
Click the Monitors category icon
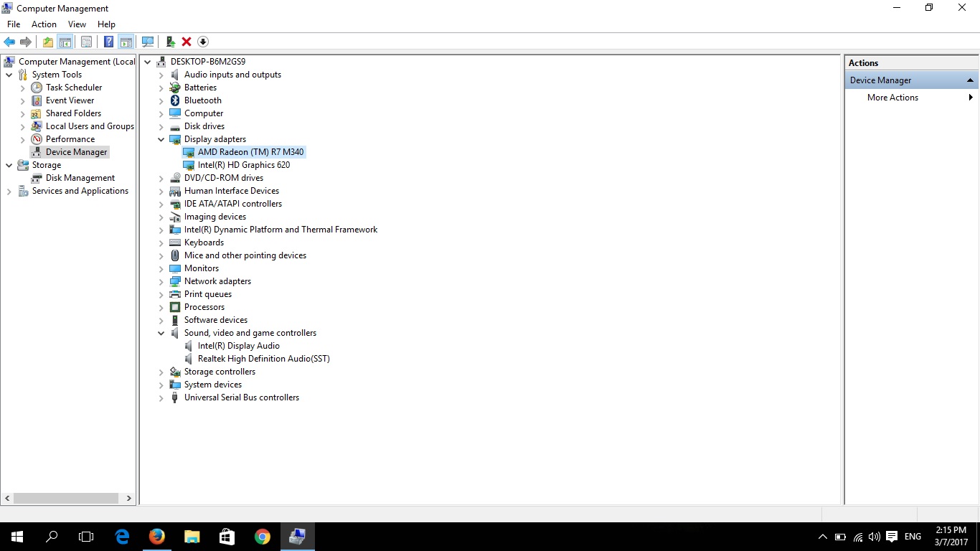pos(175,268)
